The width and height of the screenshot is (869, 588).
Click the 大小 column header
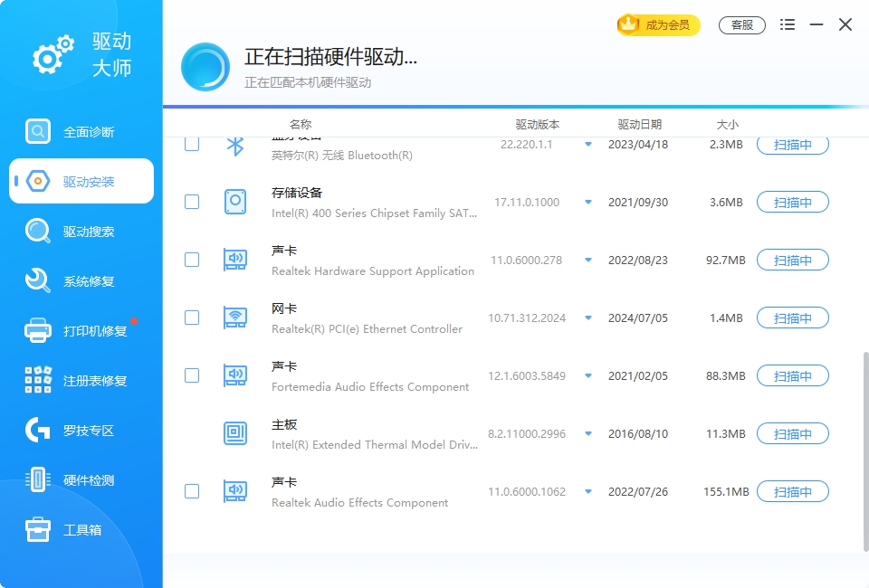click(727, 124)
